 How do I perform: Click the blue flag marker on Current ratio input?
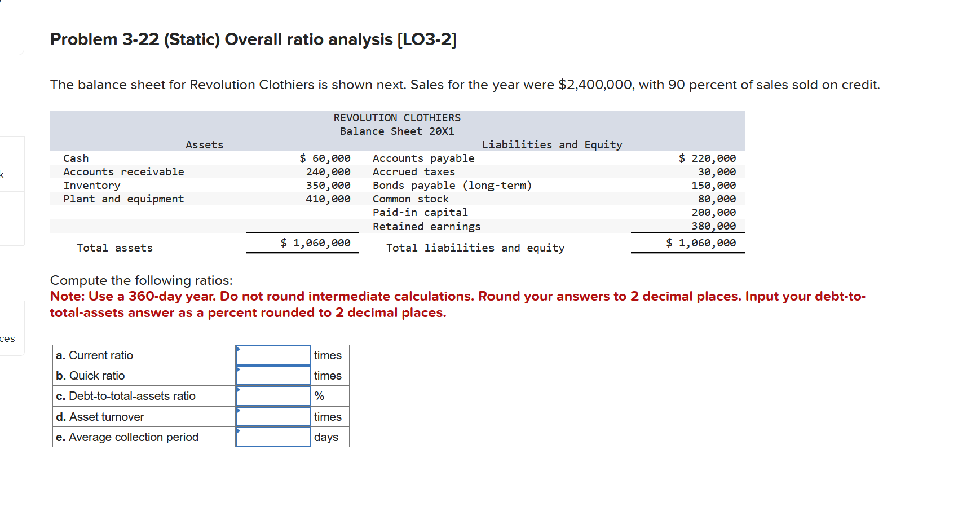239,350
